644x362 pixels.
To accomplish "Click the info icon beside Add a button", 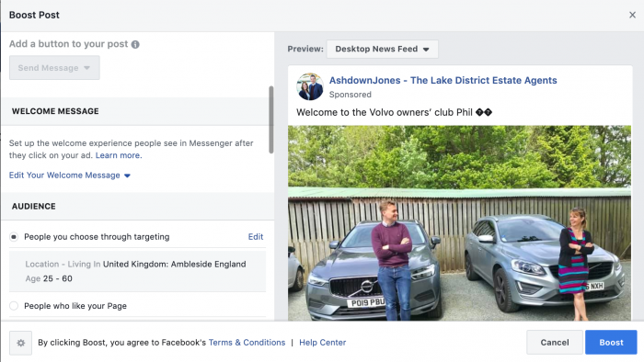I will [x=135, y=44].
